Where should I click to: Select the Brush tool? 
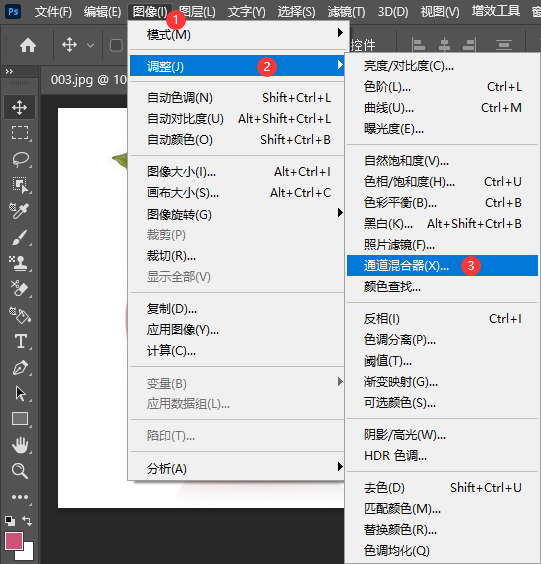pos(19,237)
